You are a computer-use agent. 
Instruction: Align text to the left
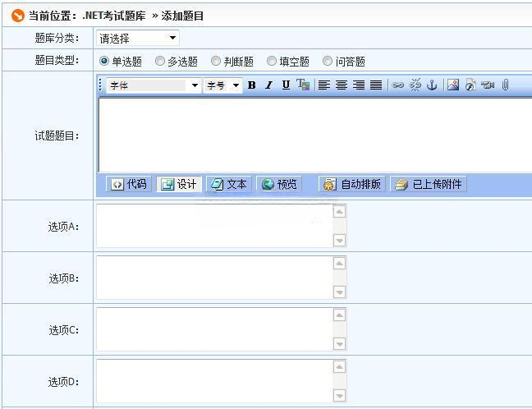pos(324,85)
